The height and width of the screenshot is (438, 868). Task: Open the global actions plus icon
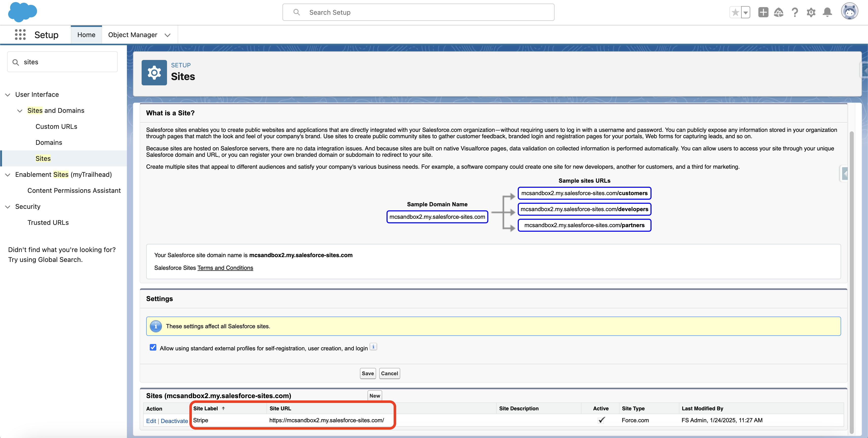(x=763, y=12)
